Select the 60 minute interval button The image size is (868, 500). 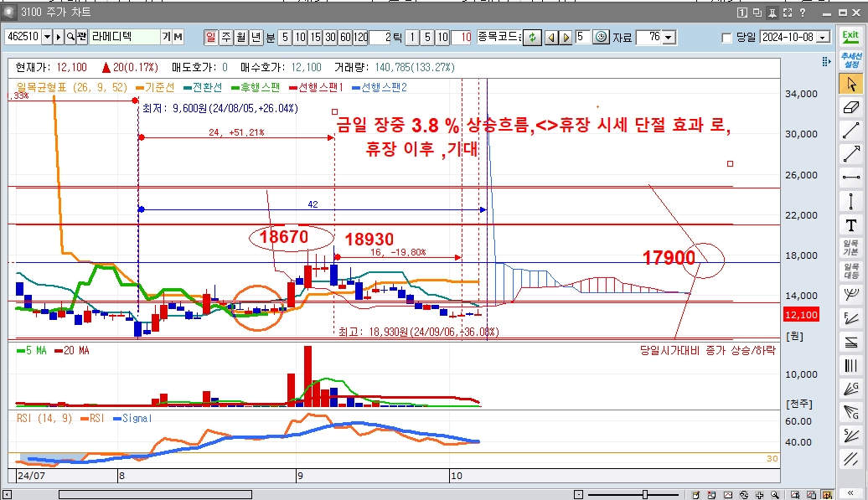(345, 37)
